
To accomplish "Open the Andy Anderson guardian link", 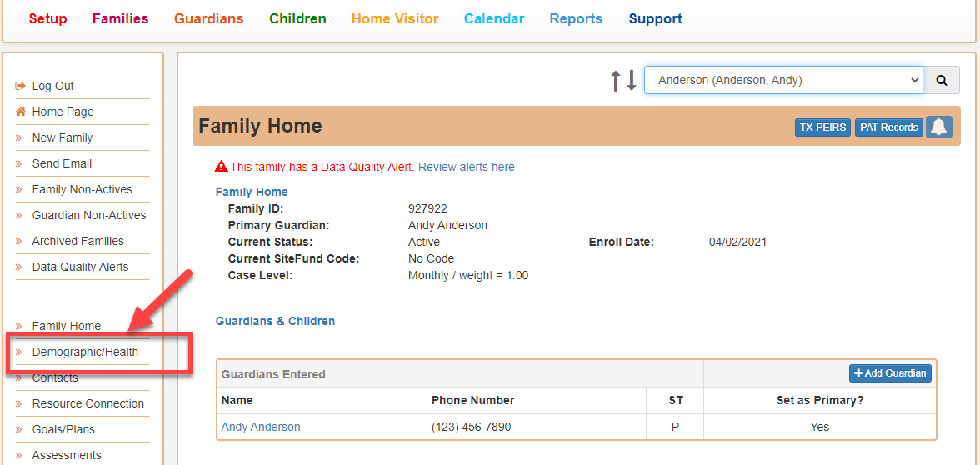I will (x=261, y=427).
